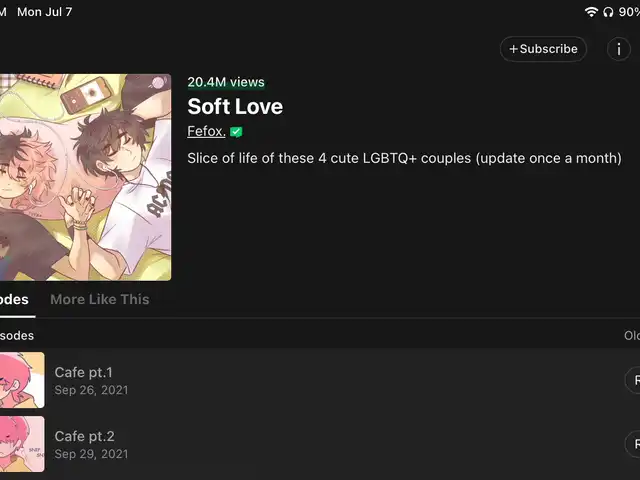Tap the series description text
Screen dimensions: 640x480
(404, 158)
